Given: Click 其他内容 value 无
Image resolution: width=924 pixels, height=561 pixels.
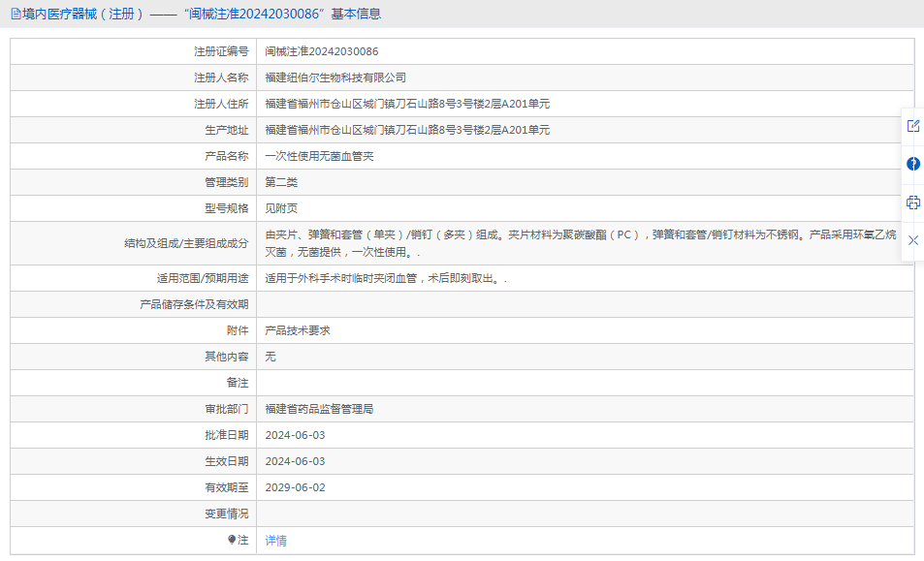Looking at the screenshot, I should point(271,357).
